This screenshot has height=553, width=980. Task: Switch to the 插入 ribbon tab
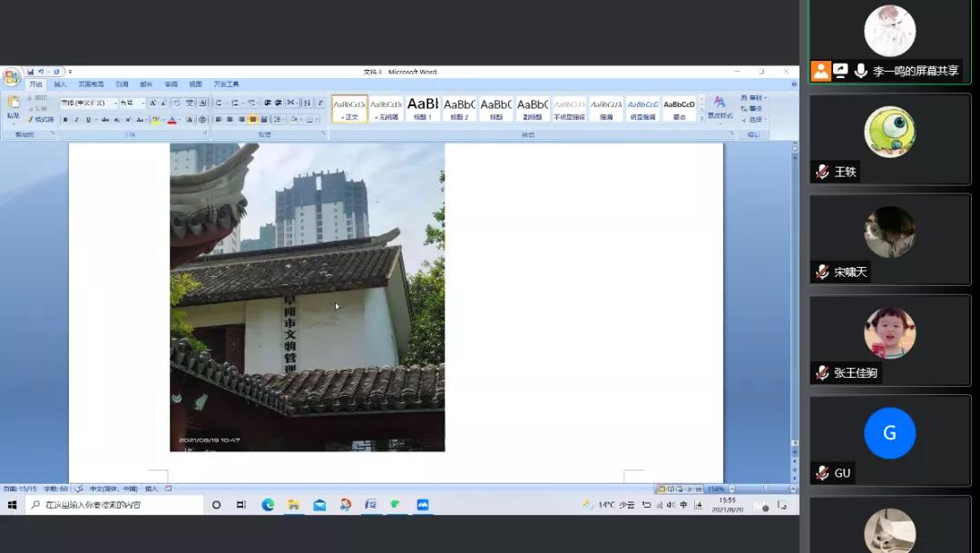click(x=60, y=84)
